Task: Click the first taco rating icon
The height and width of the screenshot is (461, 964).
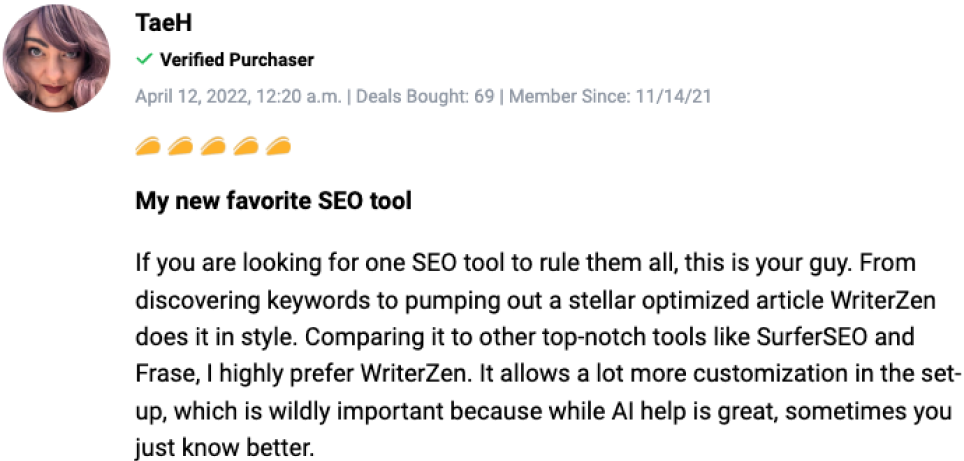Action: [x=148, y=146]
